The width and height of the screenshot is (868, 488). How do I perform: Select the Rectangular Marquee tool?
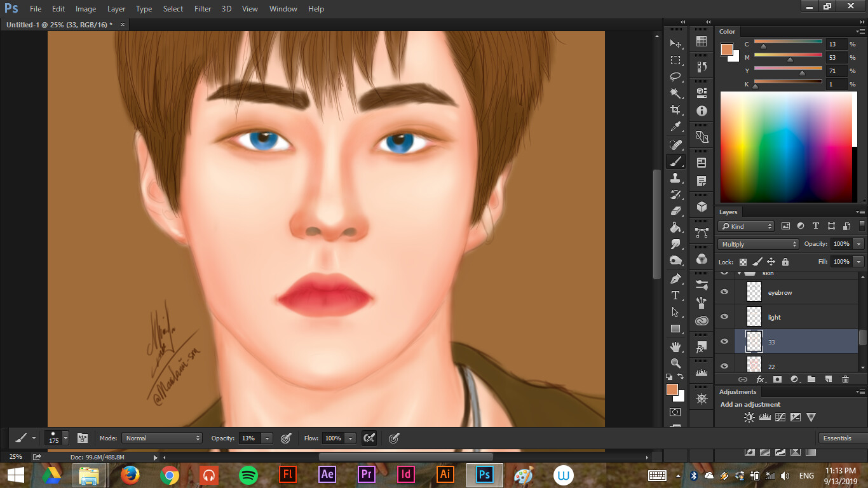[x=675, y=60]
